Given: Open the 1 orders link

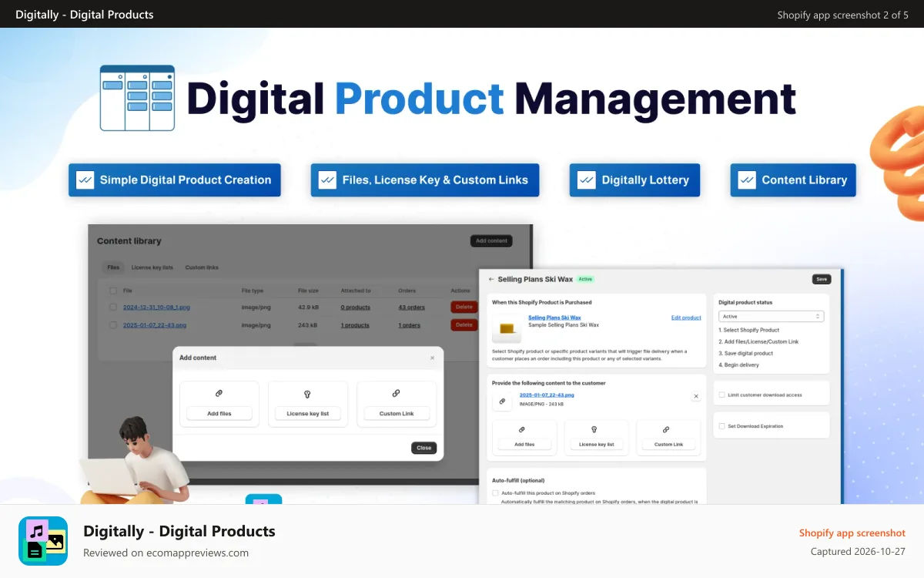Looking at the screenshot, I should pos(409,325).
